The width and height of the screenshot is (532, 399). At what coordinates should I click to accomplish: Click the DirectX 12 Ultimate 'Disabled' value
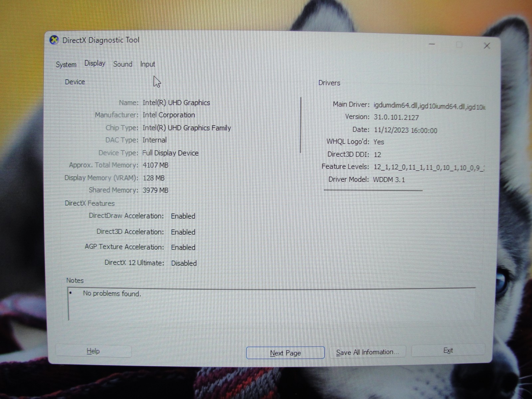pos(184,263)
